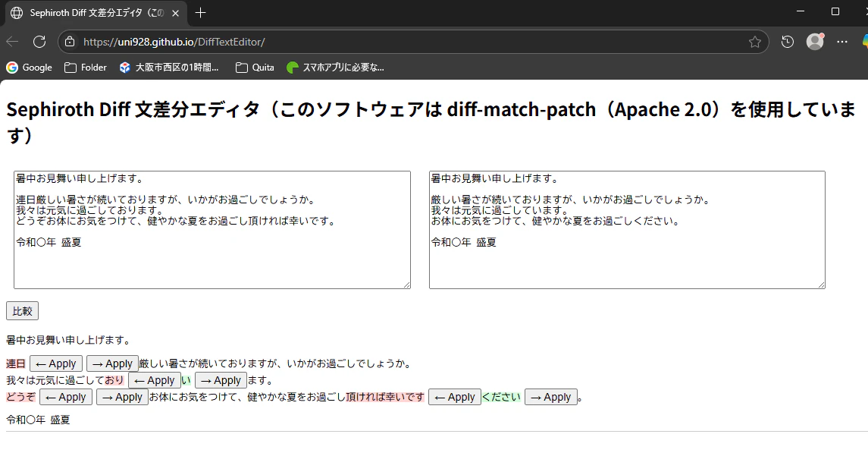This screenshot has width=868, height=475.
Task: Click the deleted text 頂ければ幸いです
Action: [x=385, y=397]
